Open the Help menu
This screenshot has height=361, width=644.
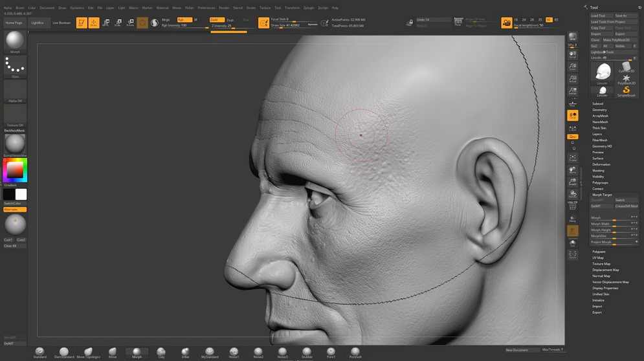click(335, 8)
